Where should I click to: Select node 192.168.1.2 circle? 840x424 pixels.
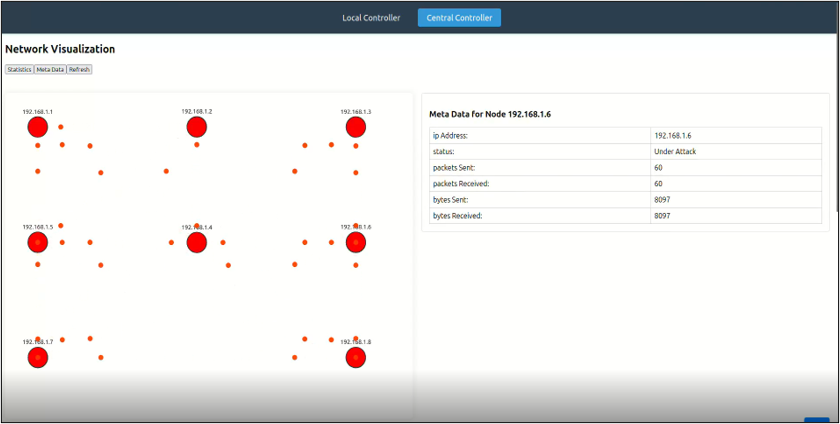[x=197, y=128]
